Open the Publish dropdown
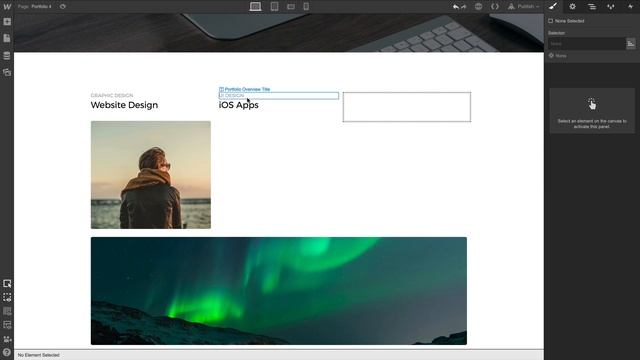The width and height of the screenshot is (640, 360). pyautogui.click(x=524, y=7)
